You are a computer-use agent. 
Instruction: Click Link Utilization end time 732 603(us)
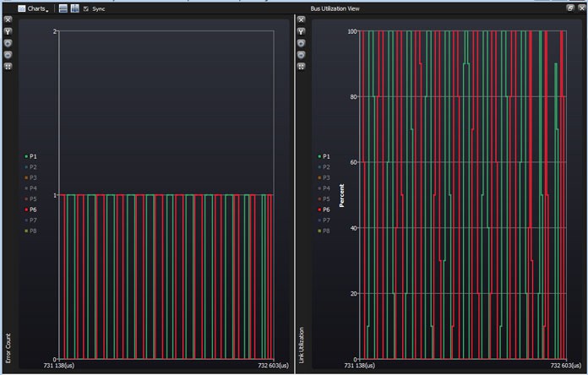pos(566,365)
